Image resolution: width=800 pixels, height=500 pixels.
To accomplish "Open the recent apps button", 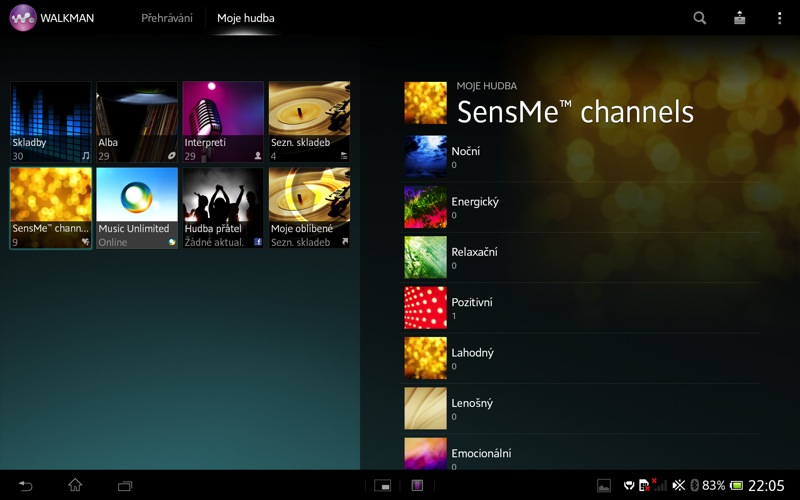I will click(125, 486).
